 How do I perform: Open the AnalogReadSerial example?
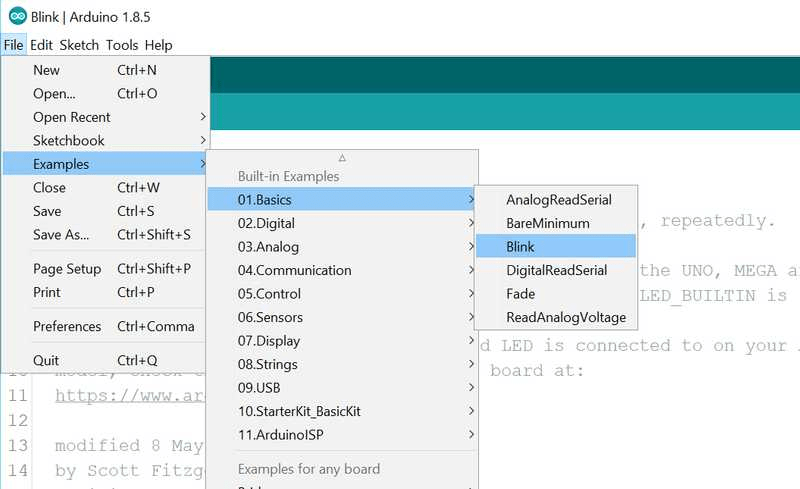click(556, 200)
